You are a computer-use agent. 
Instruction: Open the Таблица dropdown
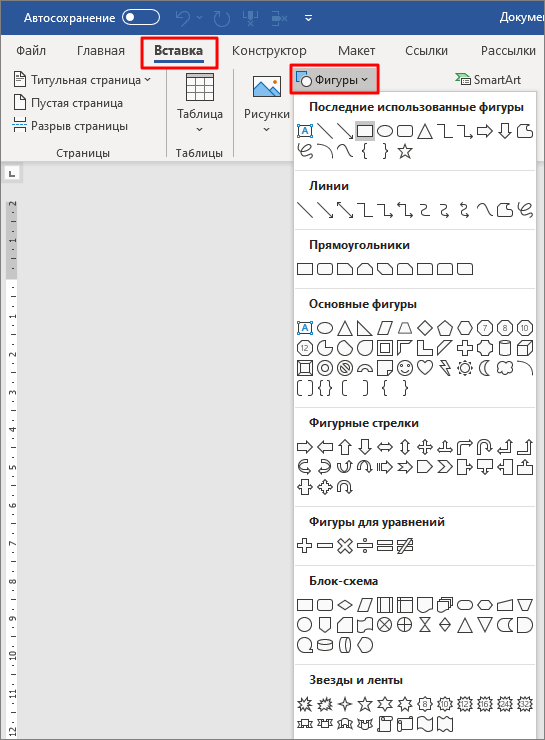[x=200, y=103]
